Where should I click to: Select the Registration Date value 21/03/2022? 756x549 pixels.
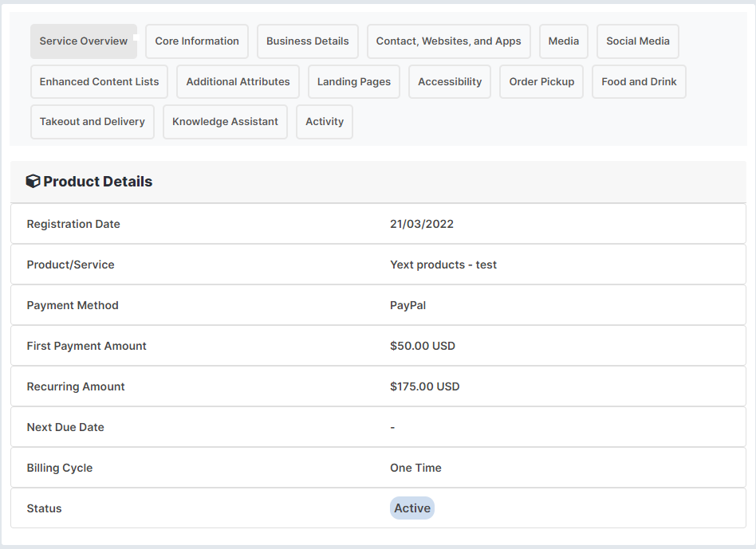click(x=421, y=224)
